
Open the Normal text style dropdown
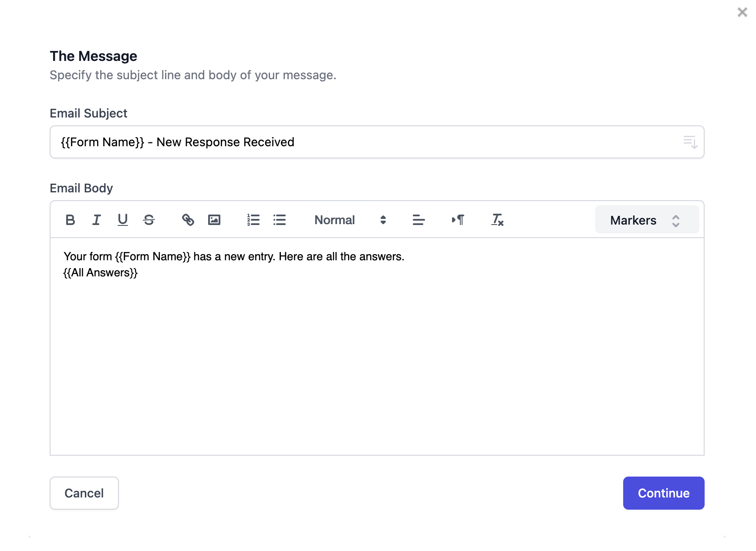click(334, 220)
